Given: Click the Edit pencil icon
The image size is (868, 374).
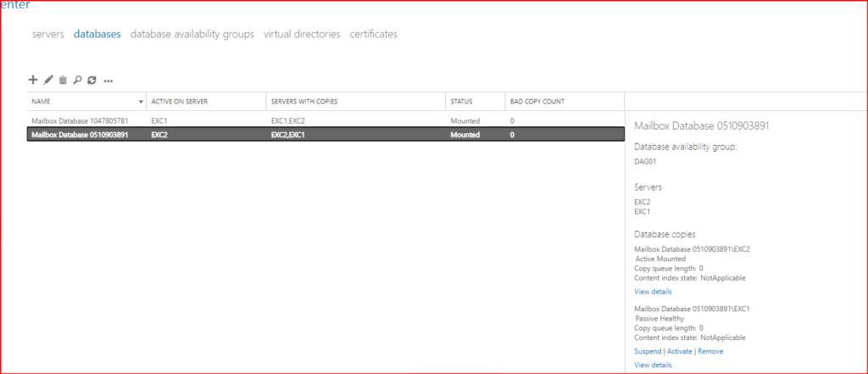Looking at the screenshot, I should (48, 81).
